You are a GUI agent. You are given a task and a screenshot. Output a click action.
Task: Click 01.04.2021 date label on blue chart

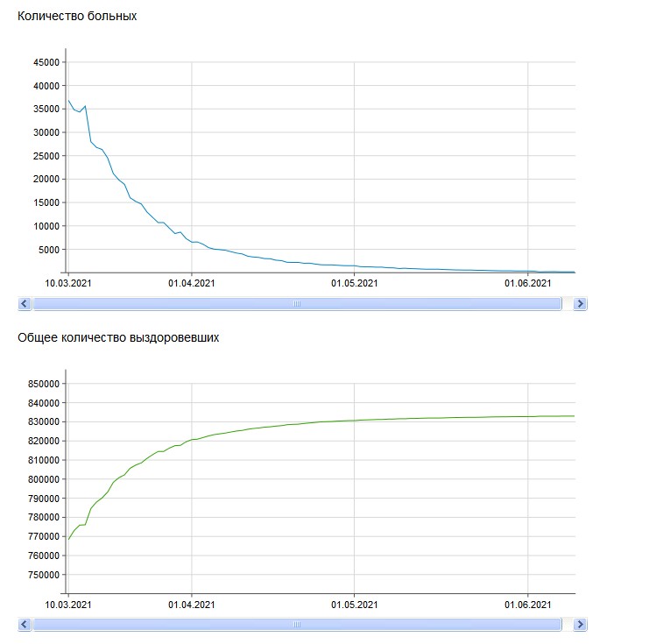click(192, 283)
